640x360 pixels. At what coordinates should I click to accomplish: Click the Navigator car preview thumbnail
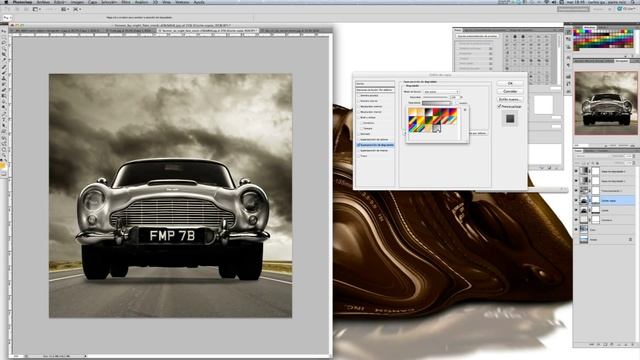pyautogui.click(x=606, y=103)
